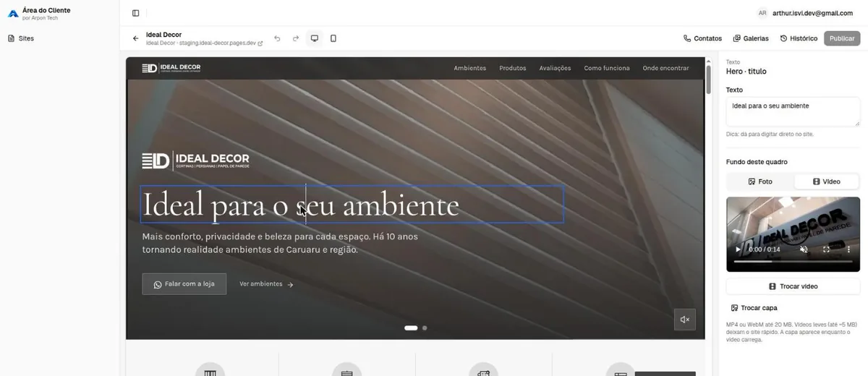Unmute the hero video with the speaker icon

[685, 320]
